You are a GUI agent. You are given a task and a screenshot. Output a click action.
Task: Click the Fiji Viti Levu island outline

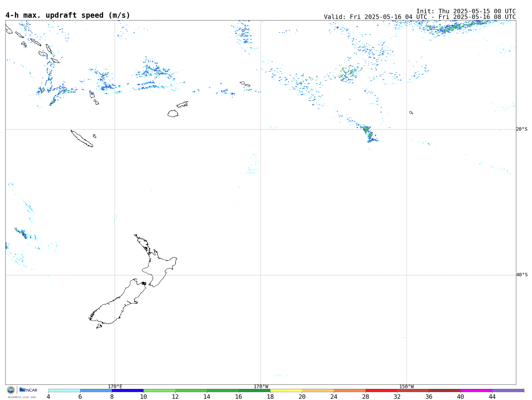tap(173, 113)
